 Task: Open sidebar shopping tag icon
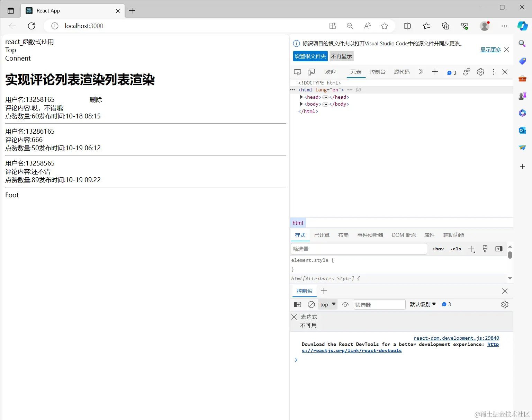click(x=522, y=61)
